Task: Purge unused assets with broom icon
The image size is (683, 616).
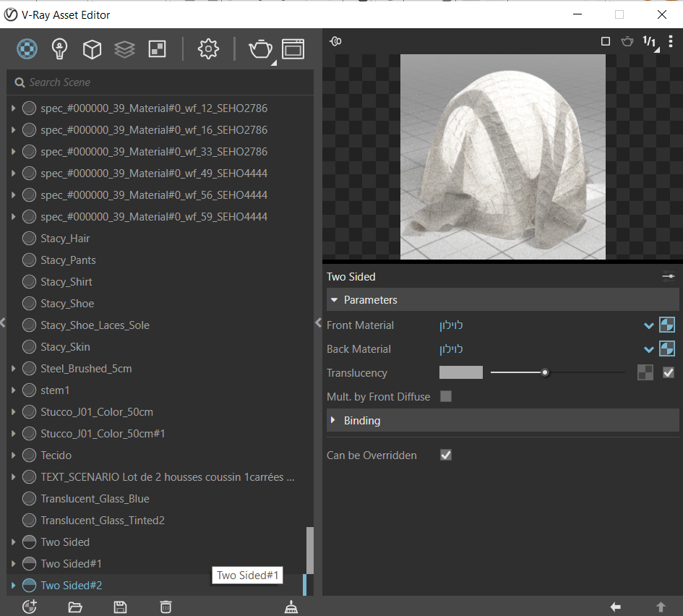Action: [x=291, y=607]
